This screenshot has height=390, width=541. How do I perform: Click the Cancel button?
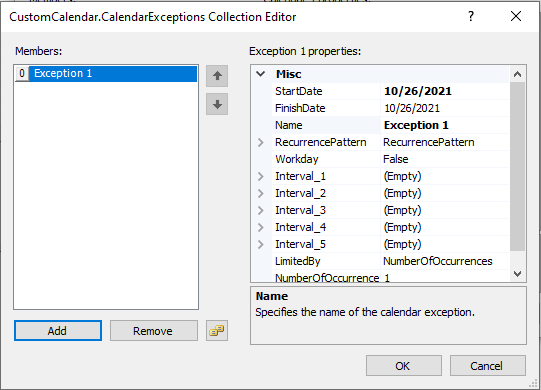pyautogui.click(x=488, y=365)
